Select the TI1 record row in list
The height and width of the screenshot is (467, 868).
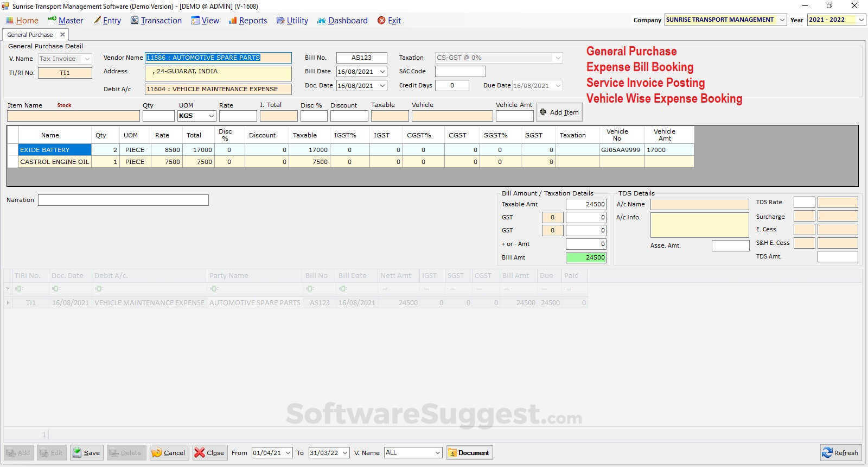coord(296,302)
